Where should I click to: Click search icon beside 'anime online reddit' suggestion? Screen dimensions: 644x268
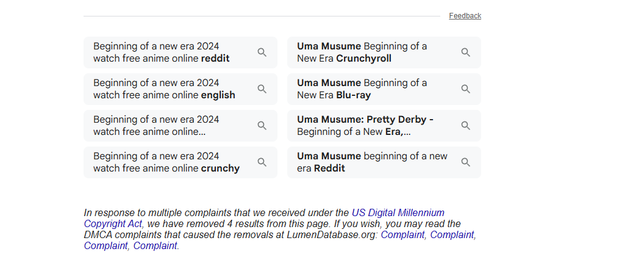pos(262,53)
